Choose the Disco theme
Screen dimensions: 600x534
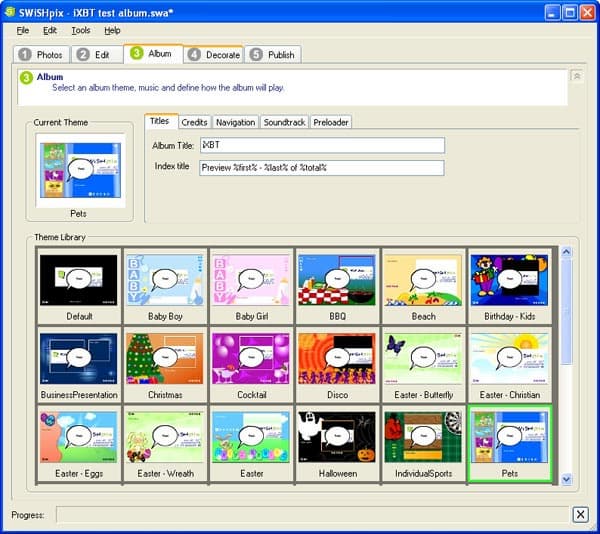(x=338, y=364)
